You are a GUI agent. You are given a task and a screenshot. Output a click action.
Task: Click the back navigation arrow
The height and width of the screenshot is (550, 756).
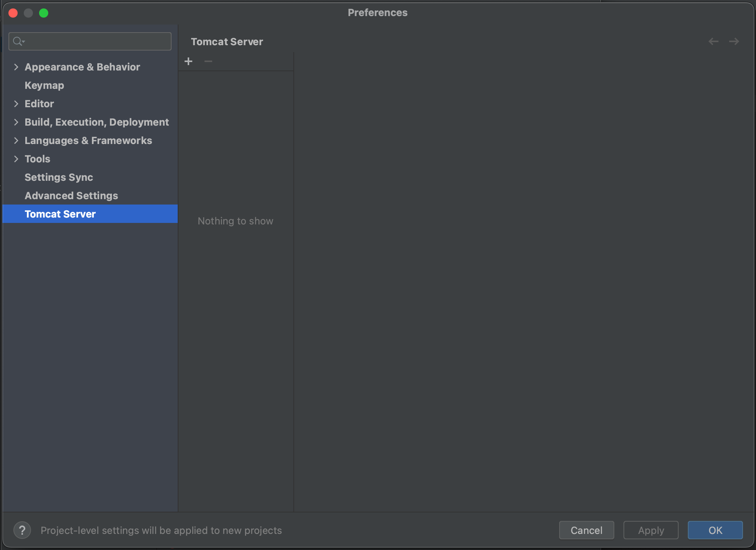(x=713, y=41)
